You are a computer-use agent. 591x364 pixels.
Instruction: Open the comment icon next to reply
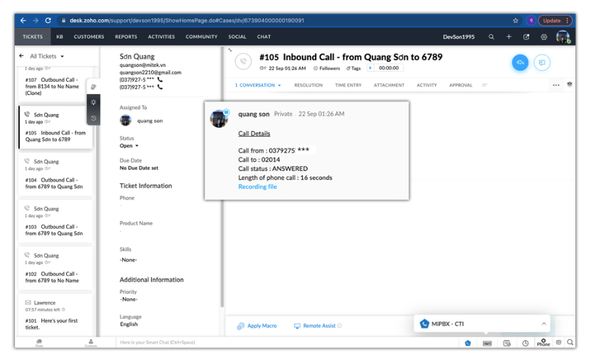(x=542, y=63)
